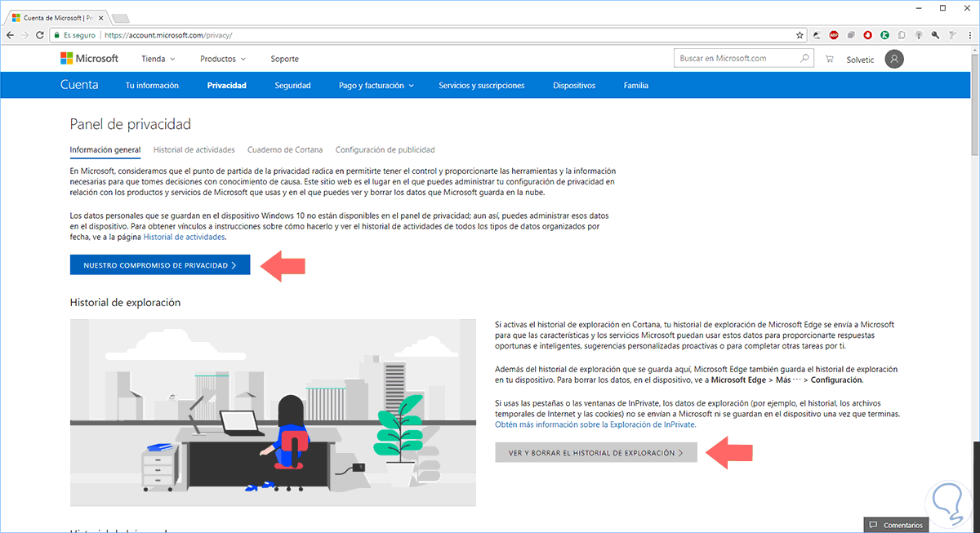Open the green K extension icon
Image resolution: width=980 pixels, height=533 pixels.
click(884, 35)
